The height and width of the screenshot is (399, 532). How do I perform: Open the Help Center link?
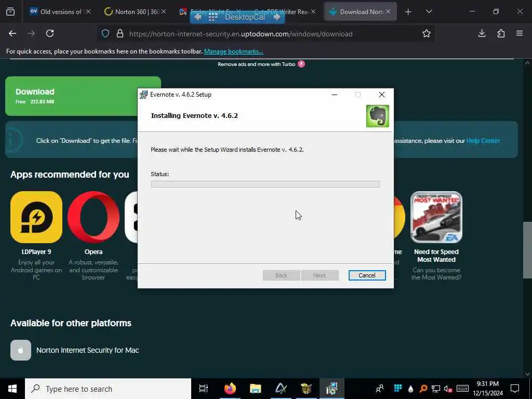483,140
